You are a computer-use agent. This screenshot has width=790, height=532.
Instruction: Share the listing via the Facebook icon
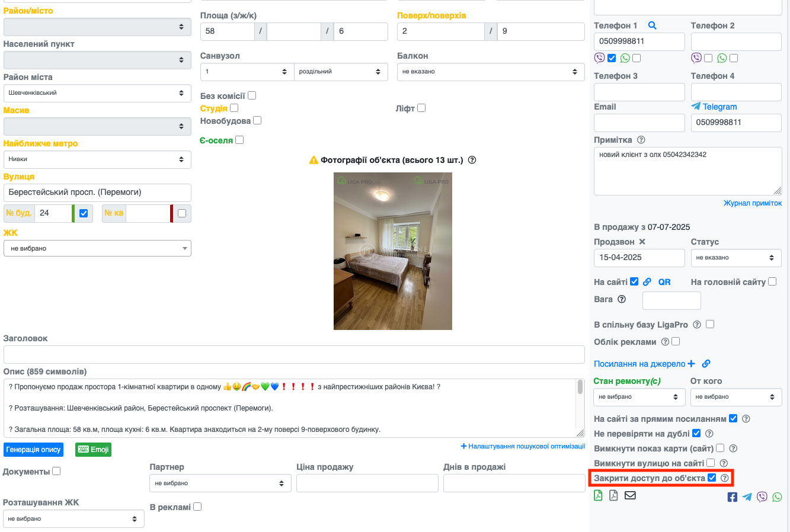[x=733, y=497]
